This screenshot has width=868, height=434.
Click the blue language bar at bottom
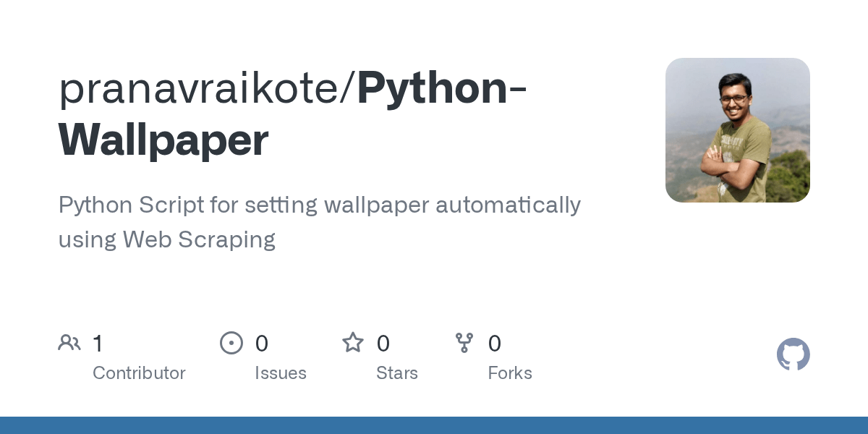click(x=434, y=425)
